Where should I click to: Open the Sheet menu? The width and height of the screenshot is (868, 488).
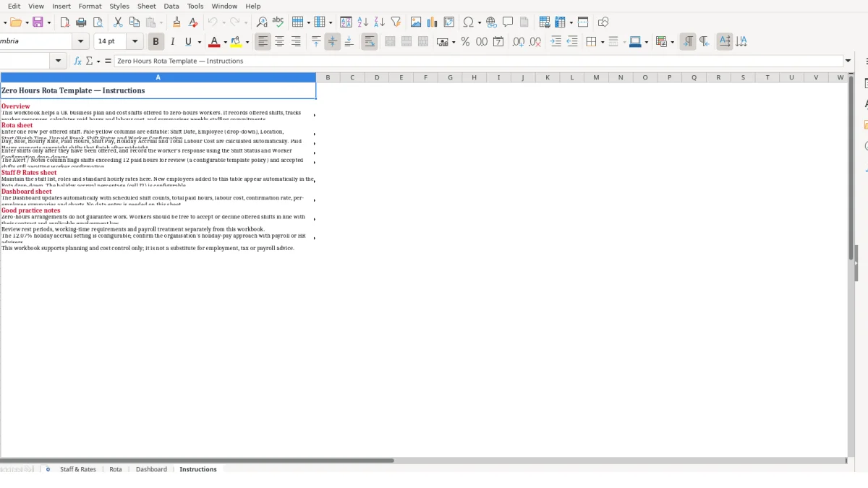click(x=147, y=6)
